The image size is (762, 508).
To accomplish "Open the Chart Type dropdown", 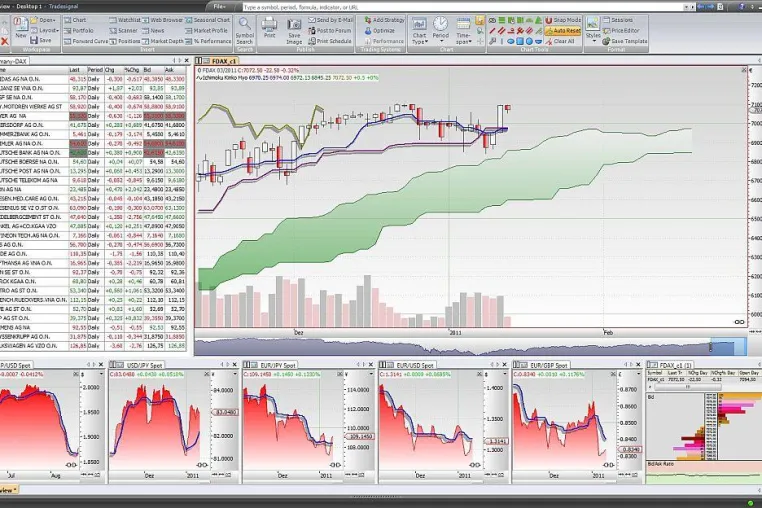I will 419,31.
